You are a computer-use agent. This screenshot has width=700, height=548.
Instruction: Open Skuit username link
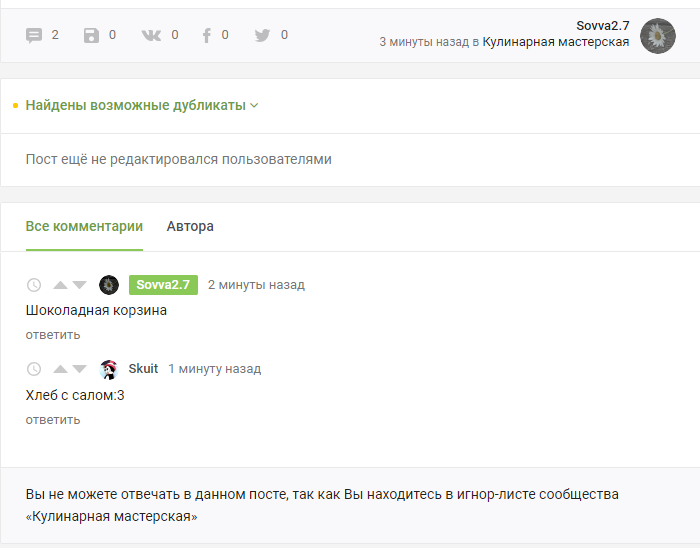tap(143, 369)
